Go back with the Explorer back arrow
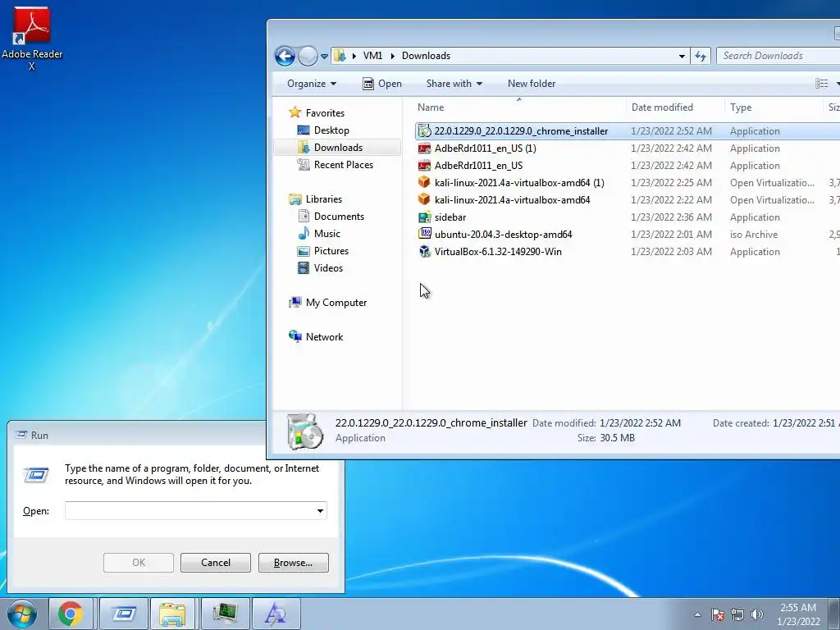 click(x=285, y=56)
